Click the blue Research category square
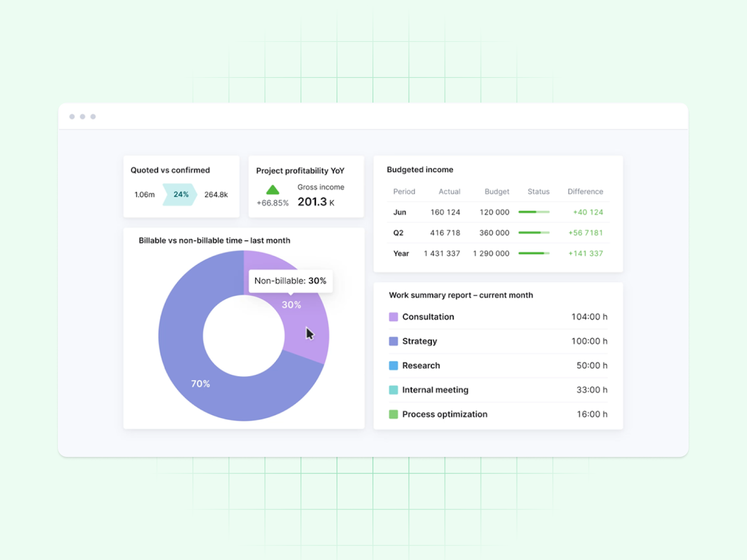 click(393, 365)
